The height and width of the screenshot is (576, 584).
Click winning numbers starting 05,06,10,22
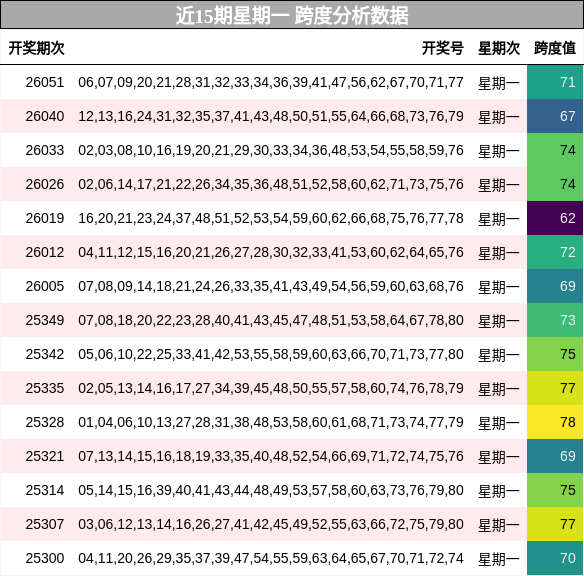271,354
